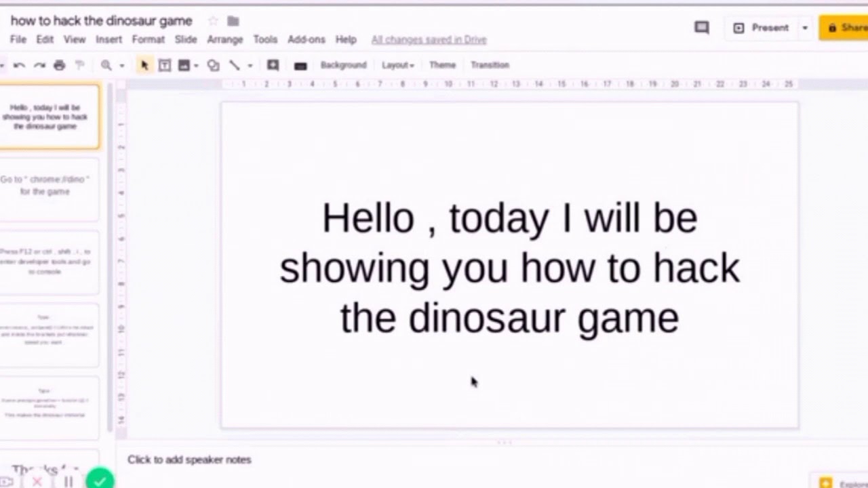
Task: Open the Present options dropdown arrow
Action: coord(805,28)
